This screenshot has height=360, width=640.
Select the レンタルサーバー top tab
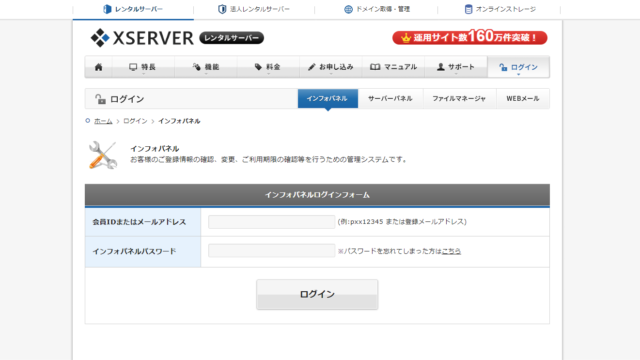tap(133, 9)
